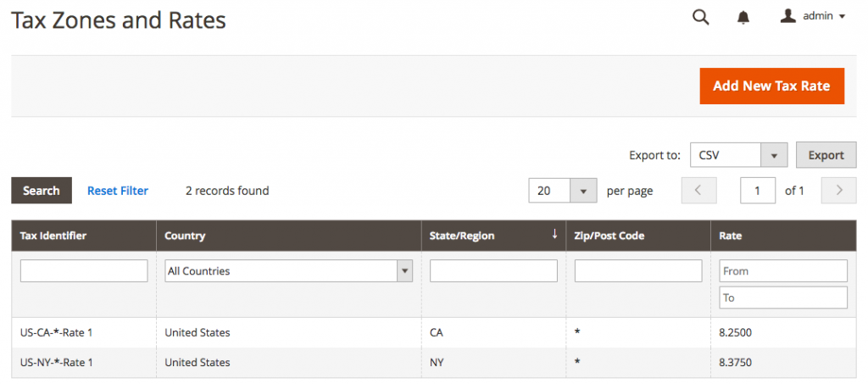Toggle State/Region sort arrow
The image size is (868, 384).
pos(554,235)
